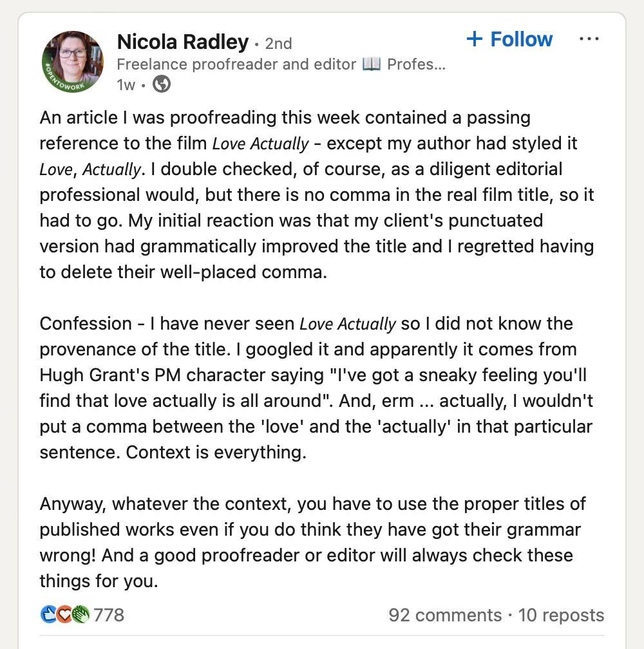Open the three-dot post options menu

click(x=589, y=39)
